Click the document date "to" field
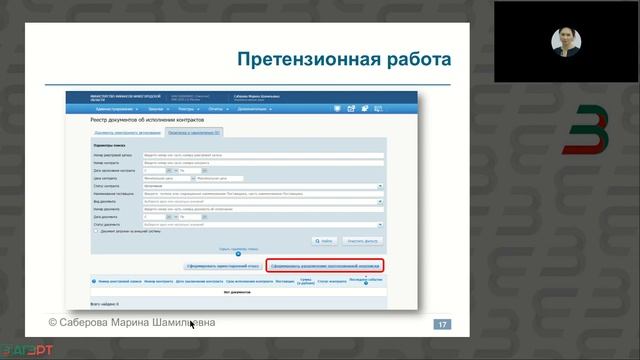The height and width of the screenshot is (360, 640). click(x=190, y=217)
